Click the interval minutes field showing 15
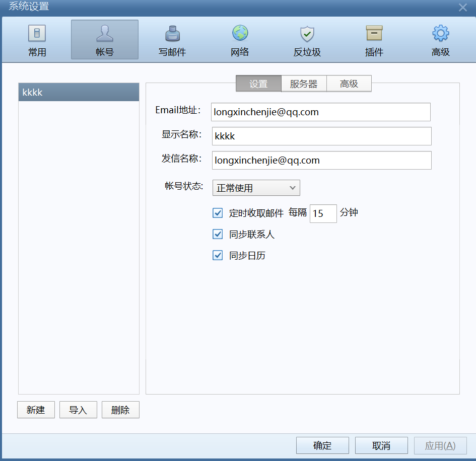Screen dimensions: 476x461 coord(323,213)
